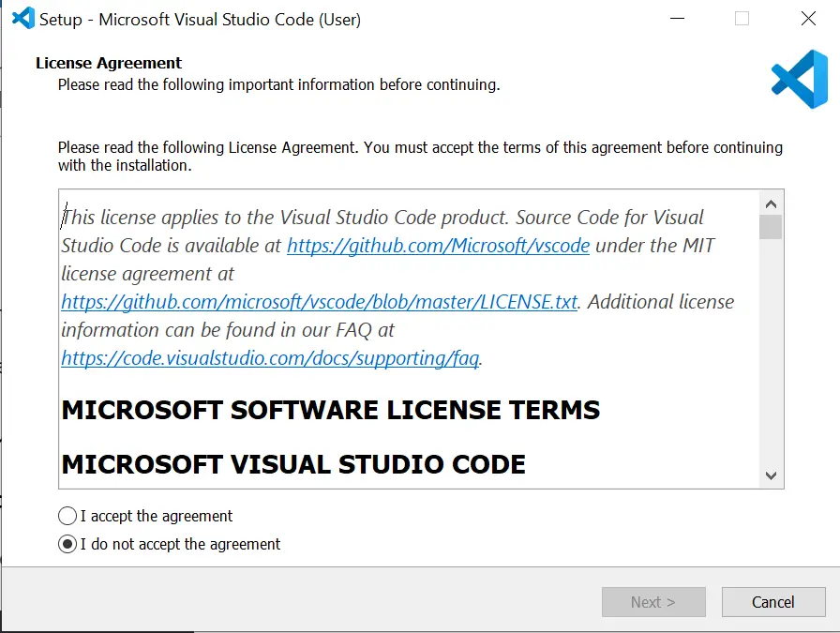Click the "License Agreement" page title

pos(109,63)
